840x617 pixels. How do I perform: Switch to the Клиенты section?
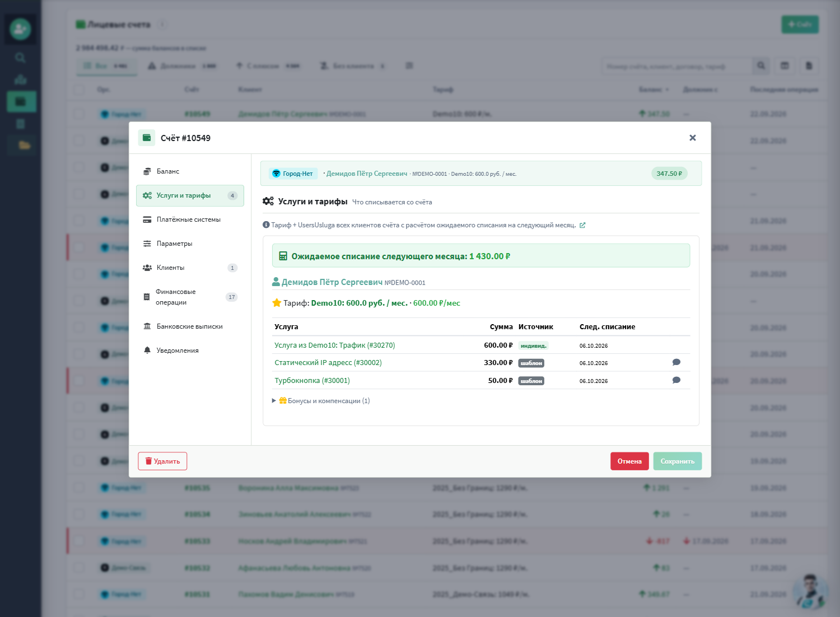point(190,268)
